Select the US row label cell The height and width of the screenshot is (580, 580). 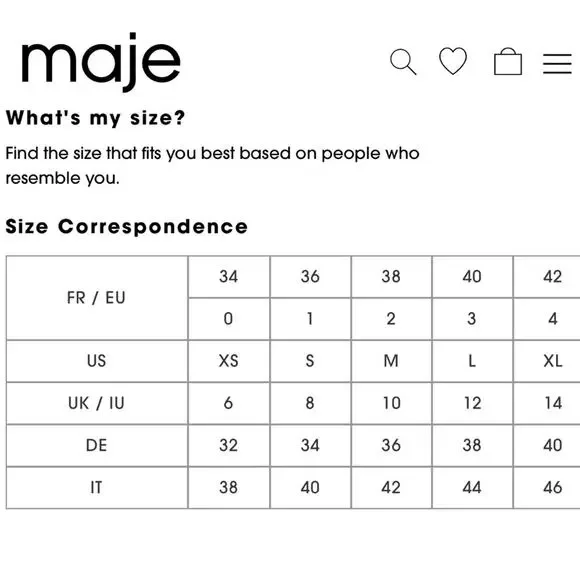tap(97, 361)
